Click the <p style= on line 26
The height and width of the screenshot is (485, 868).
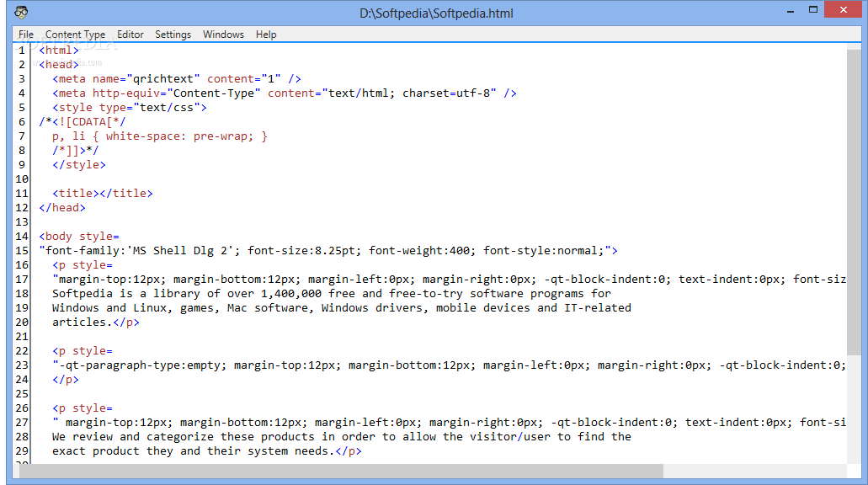tap(83, 408)
